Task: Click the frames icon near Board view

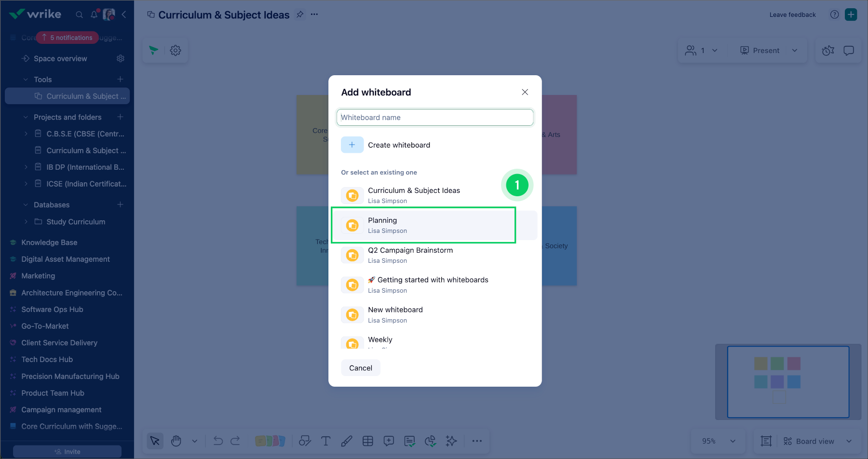Action: point(766,441)
